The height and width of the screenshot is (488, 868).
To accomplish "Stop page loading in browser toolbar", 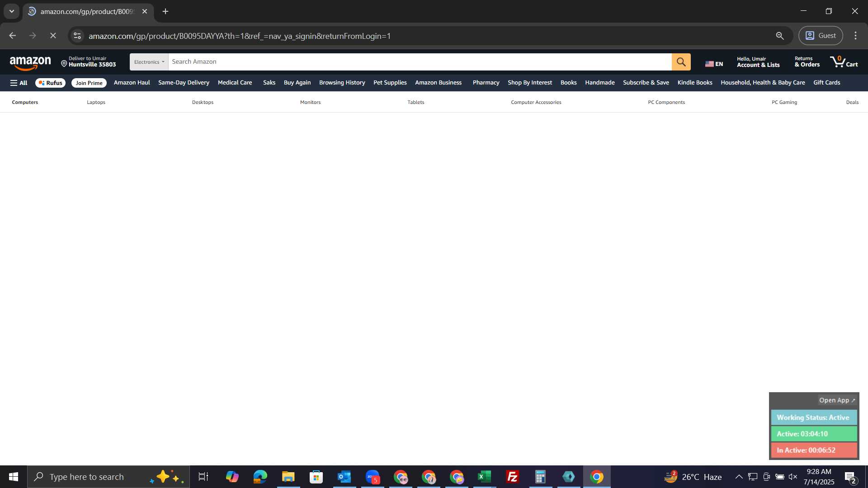I will pyautogui.click(x=53, y=36).
